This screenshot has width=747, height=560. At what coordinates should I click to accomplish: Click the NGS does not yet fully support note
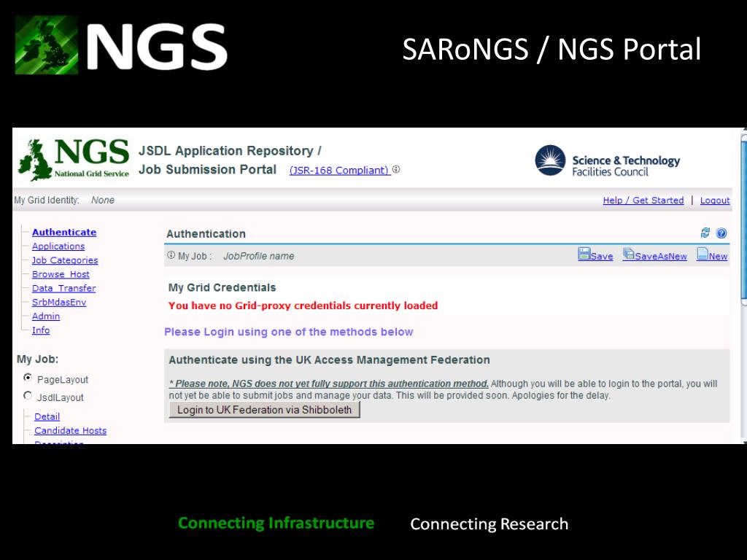[x=329, y=384]
